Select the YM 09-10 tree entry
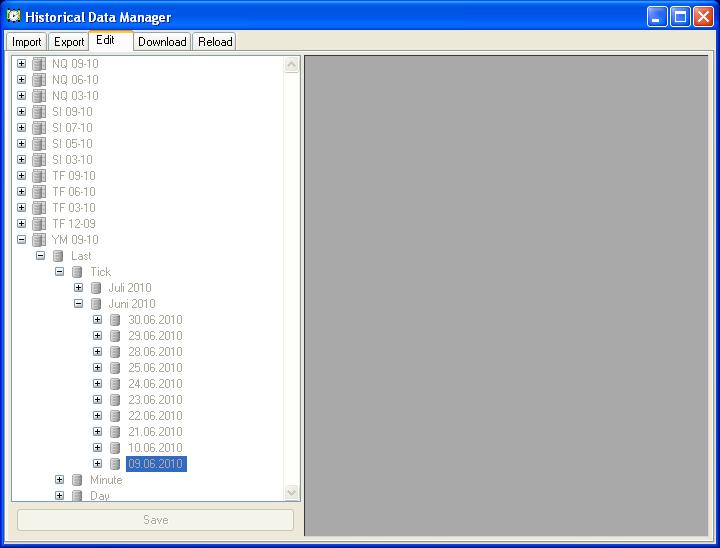The image size is (720, 548). [x=75, y=239]
